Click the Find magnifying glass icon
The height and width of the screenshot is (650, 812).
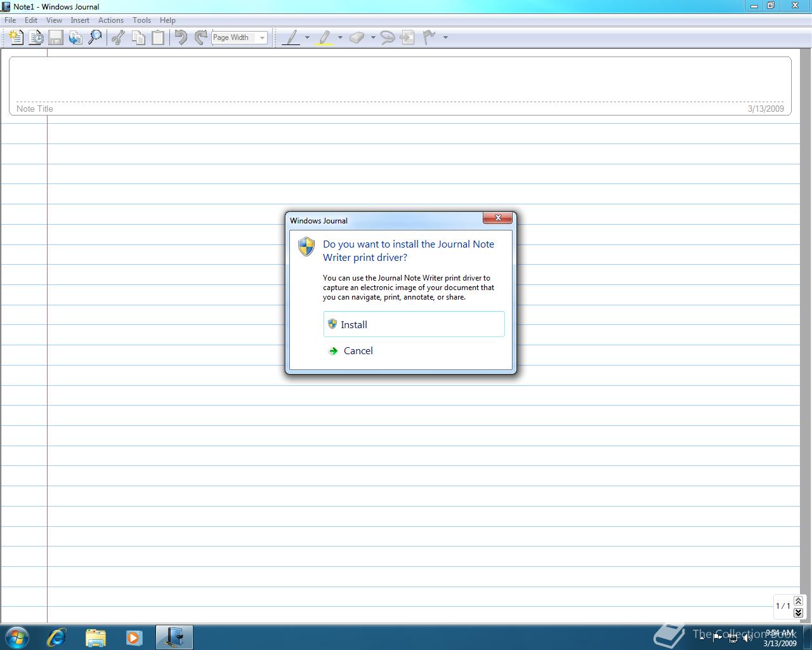click(x=95, y=37)
